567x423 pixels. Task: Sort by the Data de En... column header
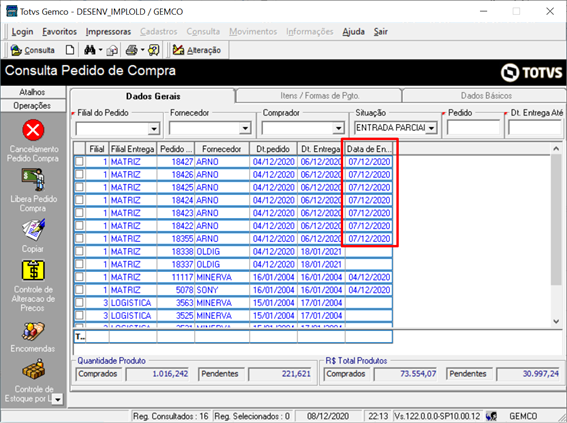(x=368, y=149)
